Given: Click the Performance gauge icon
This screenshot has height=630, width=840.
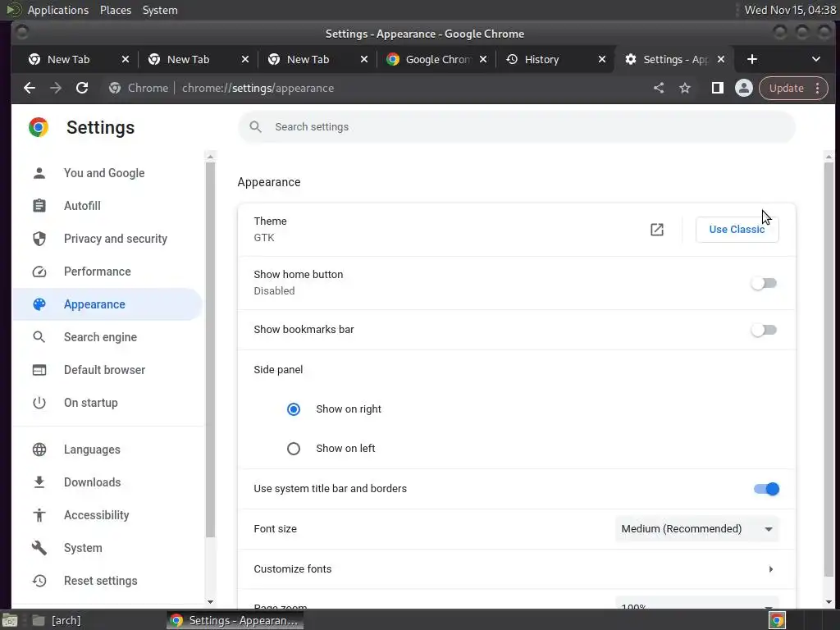Looking at the screenshot, I should [39, 272].
